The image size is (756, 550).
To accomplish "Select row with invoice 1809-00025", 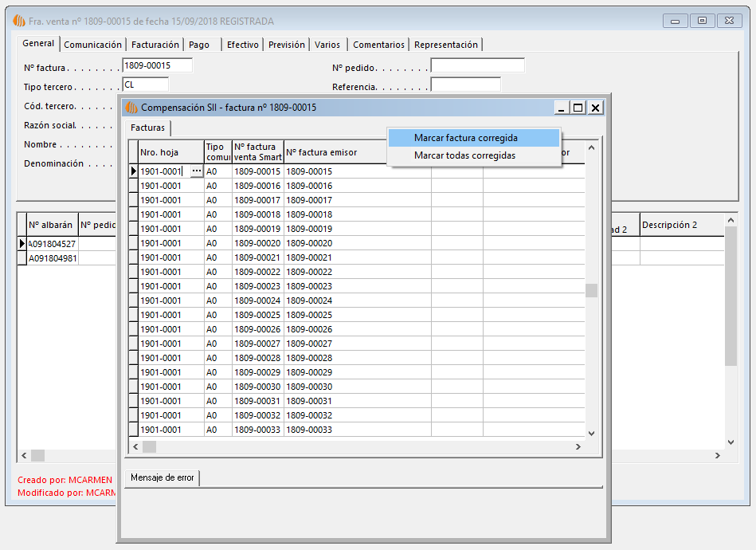I will click(x=257, y=315).
